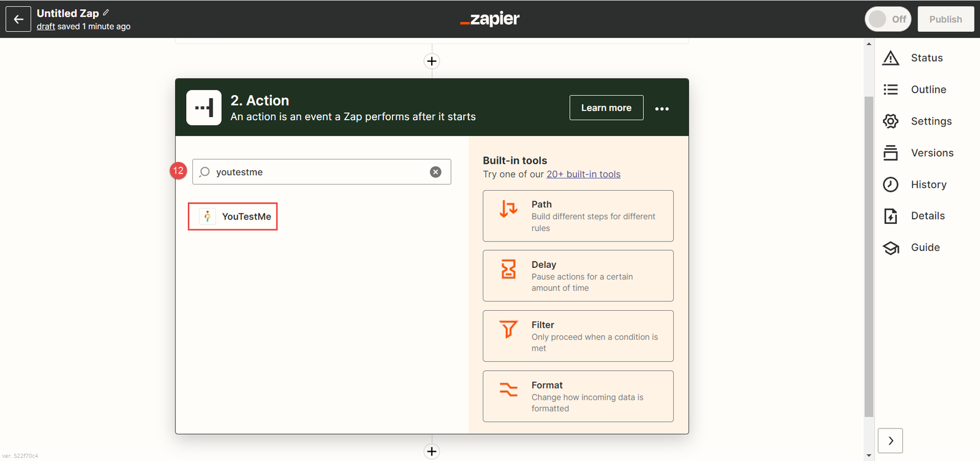Choose the Delay built-in tool
Screen dimensions: 980x461
(x=578, y=276)
